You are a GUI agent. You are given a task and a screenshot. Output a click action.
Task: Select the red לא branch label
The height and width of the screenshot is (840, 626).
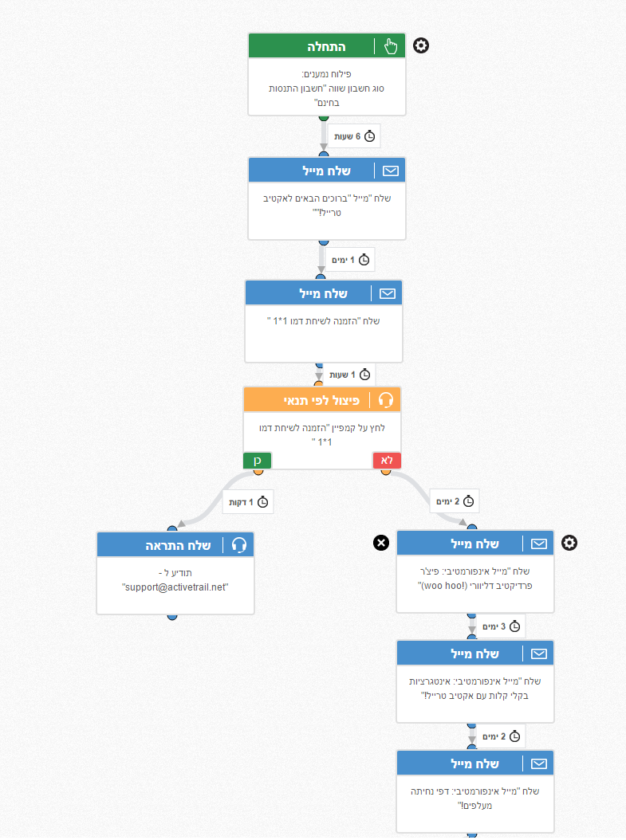(x=387, y=461)
